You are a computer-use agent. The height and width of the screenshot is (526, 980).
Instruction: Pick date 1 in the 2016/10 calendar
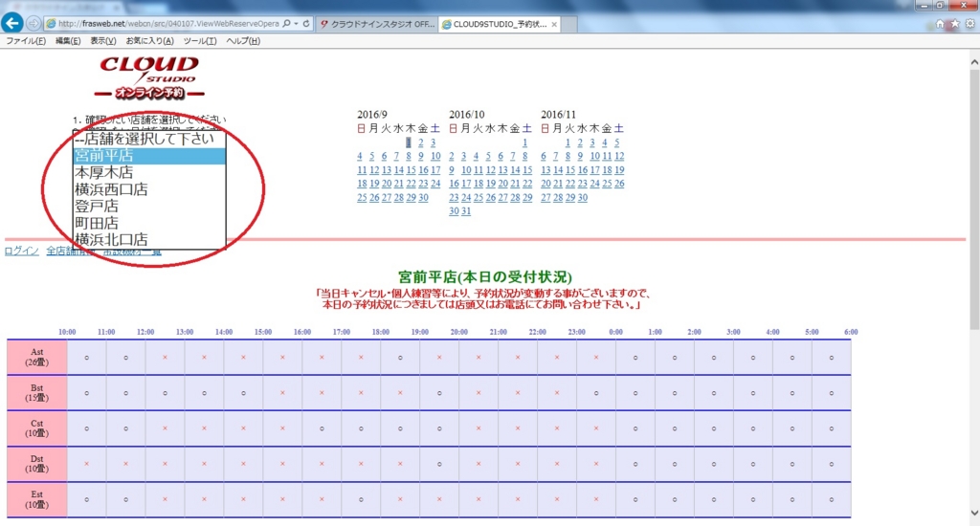click(x=525, y=142)
